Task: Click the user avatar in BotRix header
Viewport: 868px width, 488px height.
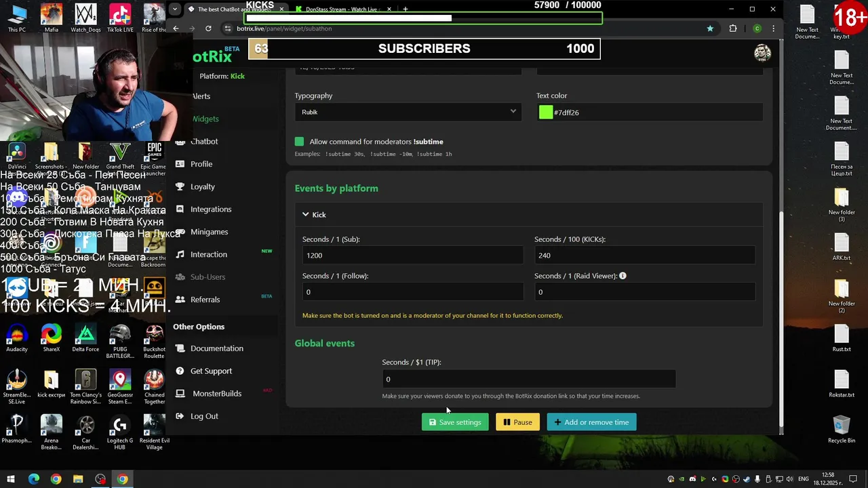Action: tap(762, 53)
